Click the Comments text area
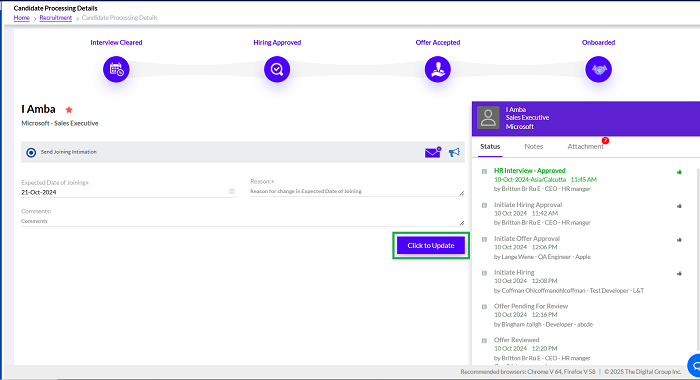Viewport: 700px width, 380px height. (243, 221)
